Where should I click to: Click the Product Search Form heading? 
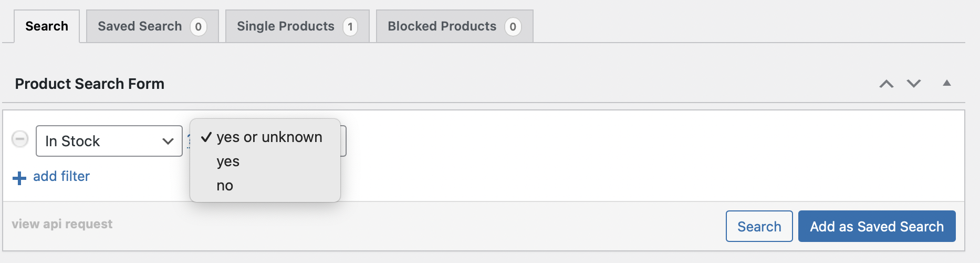click(x=90, y=84)
